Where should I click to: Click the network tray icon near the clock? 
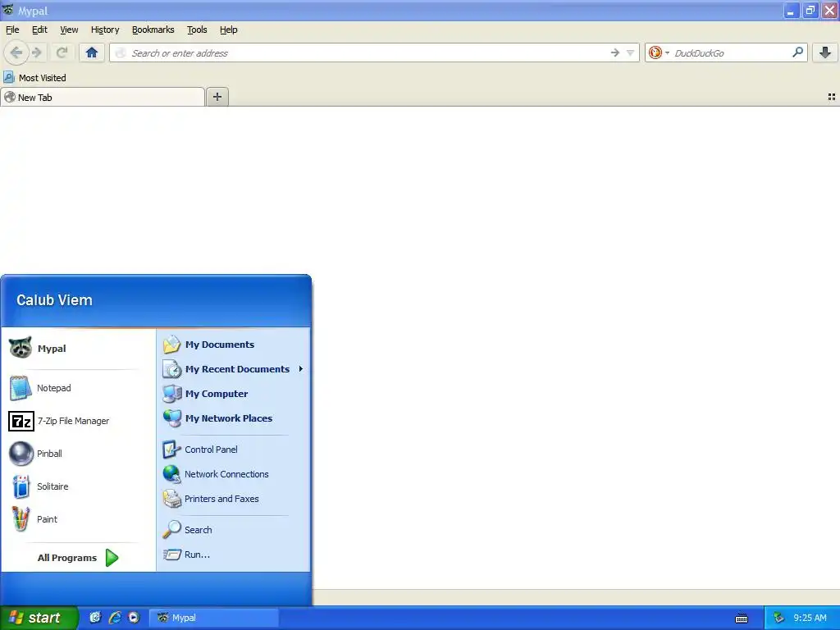pos(779,618)
